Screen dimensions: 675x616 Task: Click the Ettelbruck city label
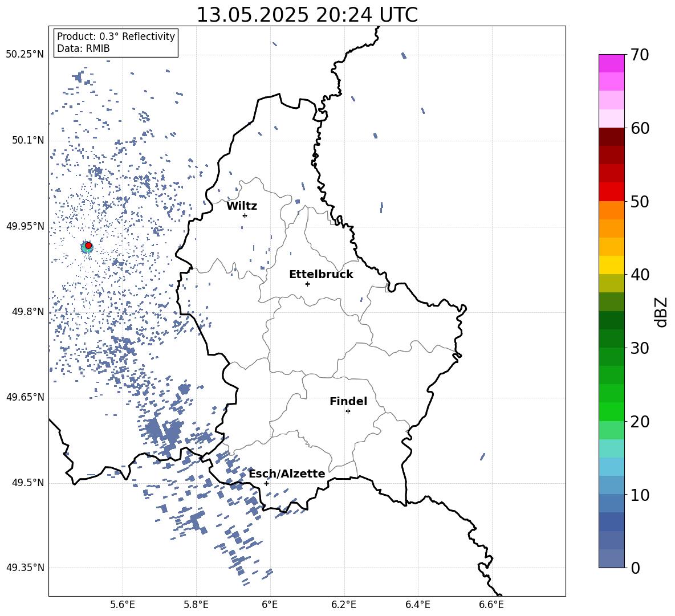point(321,275)
